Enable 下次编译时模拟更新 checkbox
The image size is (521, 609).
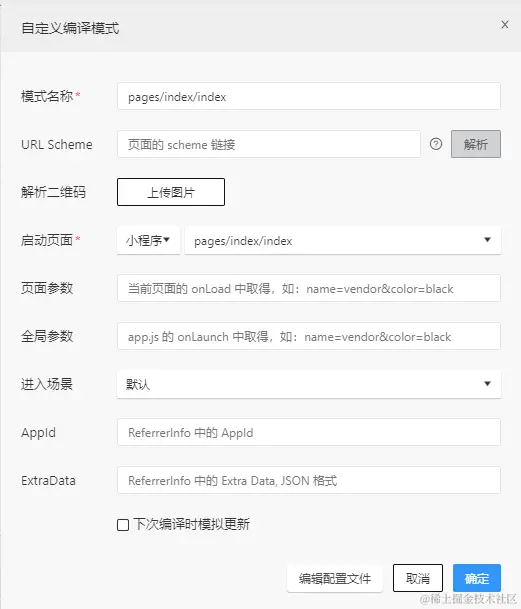[x=123, y=525]
